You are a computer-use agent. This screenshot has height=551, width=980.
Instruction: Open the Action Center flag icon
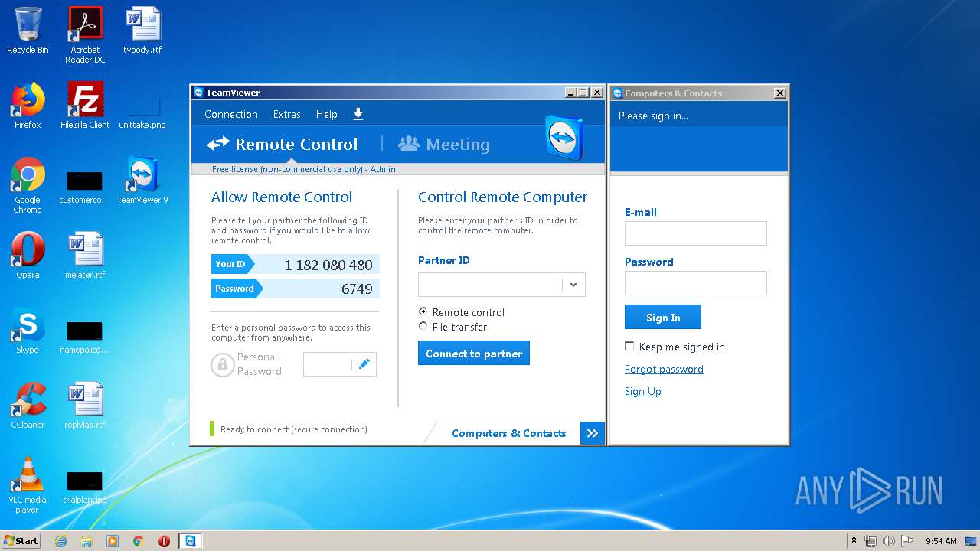[907, 541]
